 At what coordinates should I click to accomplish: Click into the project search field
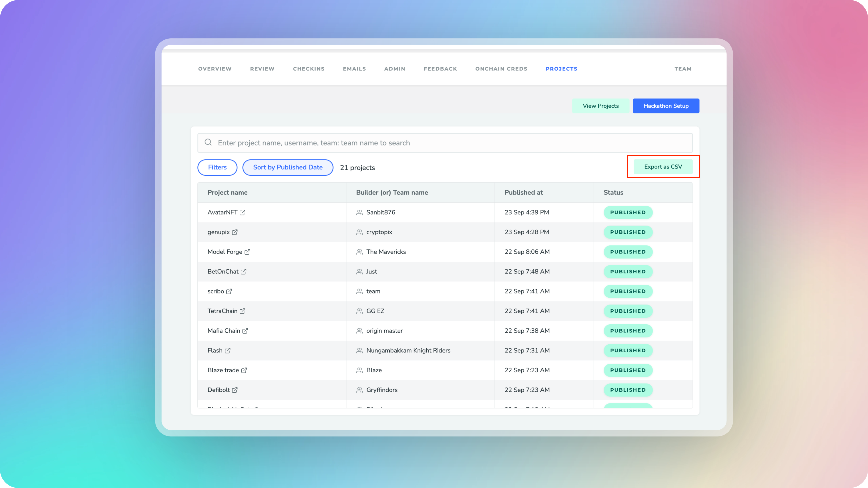(x=445, y=143)
